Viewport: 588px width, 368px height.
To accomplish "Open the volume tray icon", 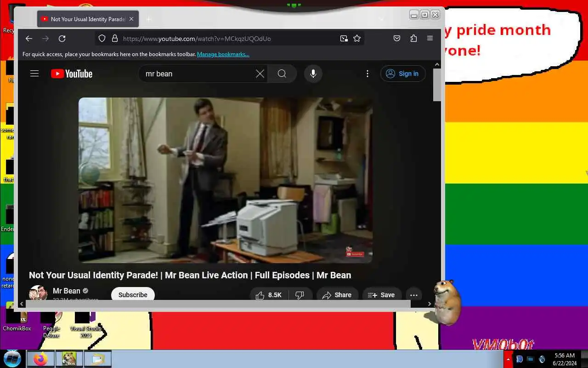I will tap(542, 359).
